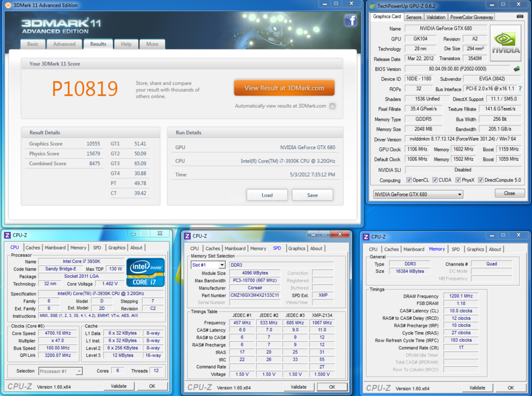Image resolution: width=532 pixels, height=396 pixels.
Task: Click the GPU-Z title bar app icon
Action: tap(372, 6)
